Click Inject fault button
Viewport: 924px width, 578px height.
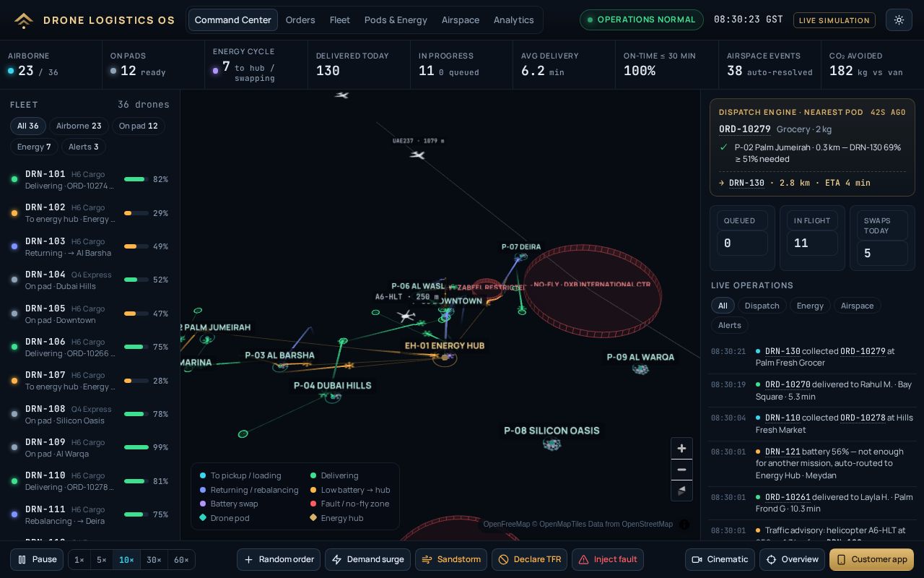608,559
